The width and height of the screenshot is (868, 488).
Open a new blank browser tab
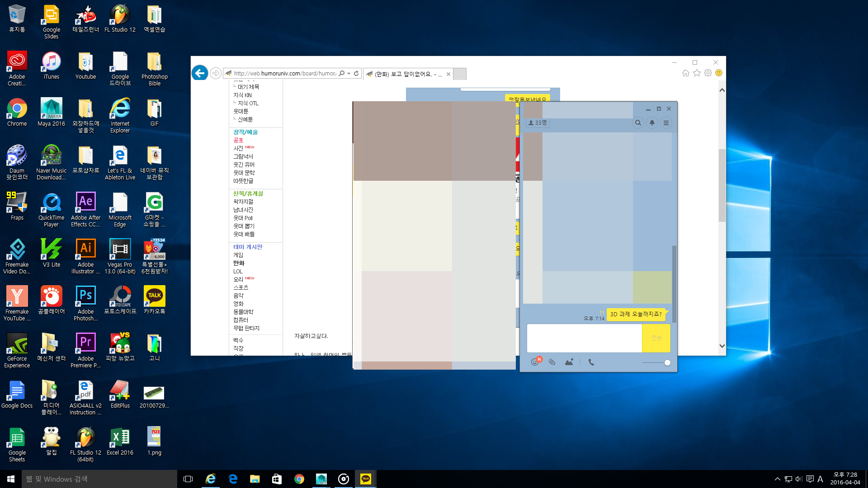coord(460,74)
